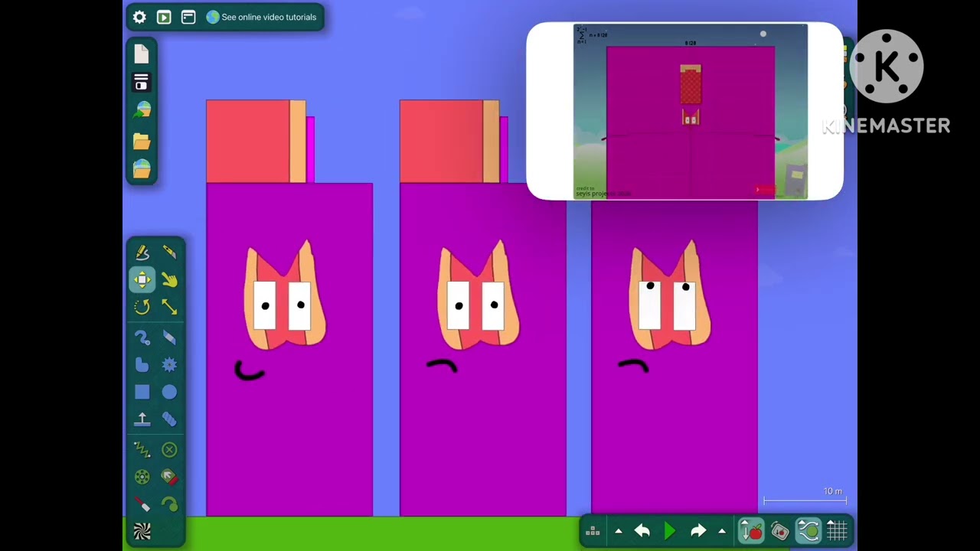Open the object browser grid icon
Screen dimensions: 980x551
click(x=593, y=531)
